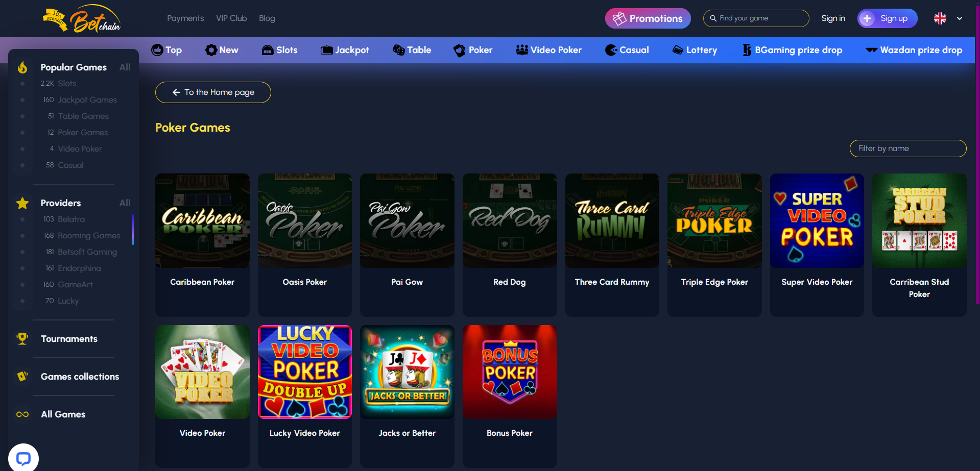Screen dimensions: 980x471
Task: Click the Lottery ticket icon
Action: (x=678, y=50)
